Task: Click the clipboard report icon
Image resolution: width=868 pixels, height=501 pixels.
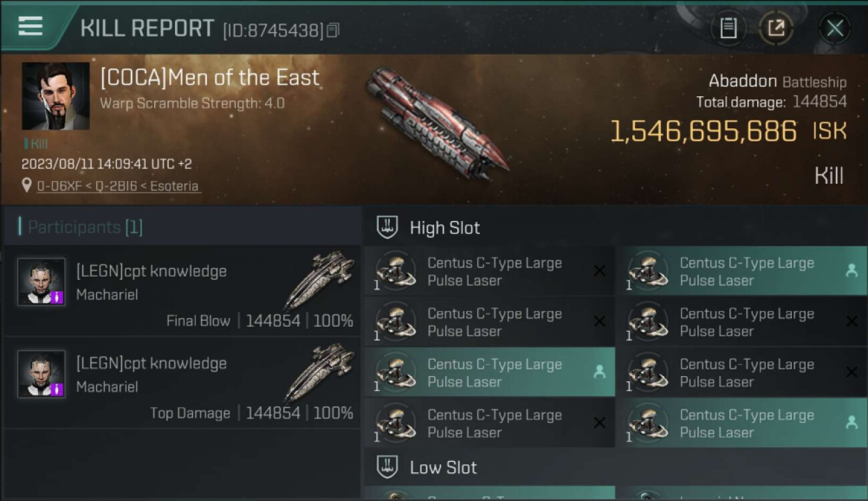Action: [728, 28]
